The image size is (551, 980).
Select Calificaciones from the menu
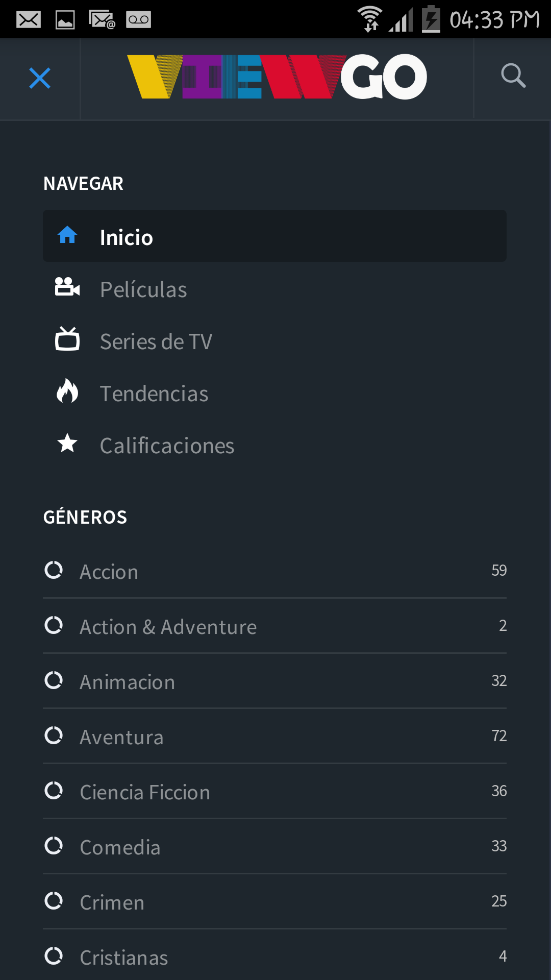click(167, 446)
